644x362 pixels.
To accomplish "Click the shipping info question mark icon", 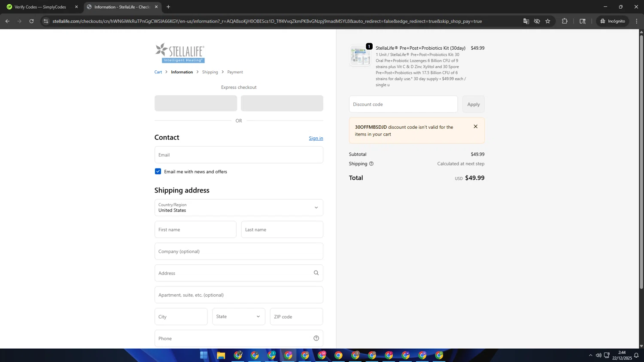I will pyautogui.click(x=371, y=164).
